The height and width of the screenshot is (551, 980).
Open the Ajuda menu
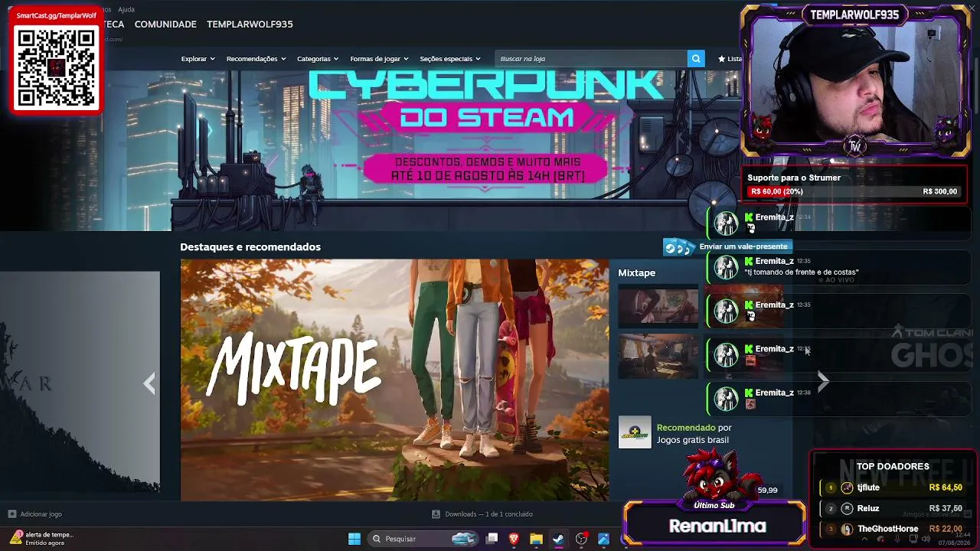click(x=126, y=9)
